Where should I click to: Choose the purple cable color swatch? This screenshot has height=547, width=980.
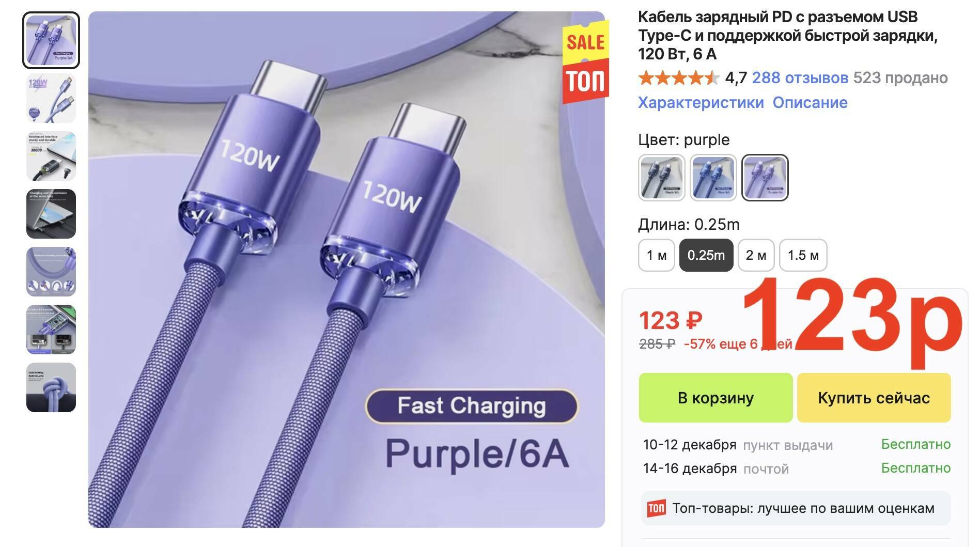point(765,178)
